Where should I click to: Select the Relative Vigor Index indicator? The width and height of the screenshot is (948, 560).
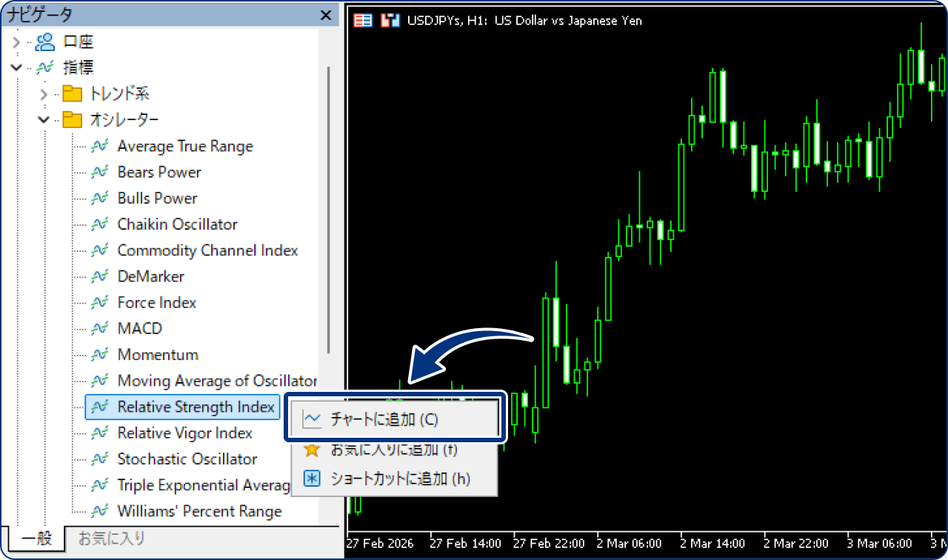[x=184, y=433]
